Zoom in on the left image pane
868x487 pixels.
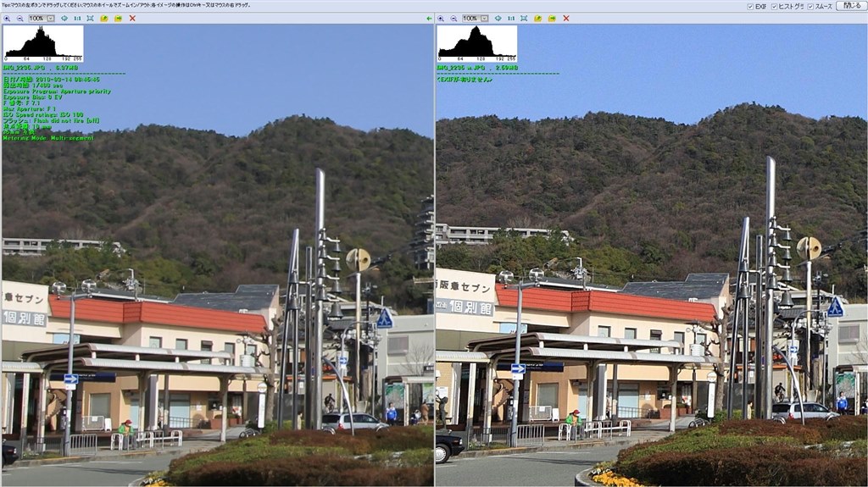pos(7,19)
